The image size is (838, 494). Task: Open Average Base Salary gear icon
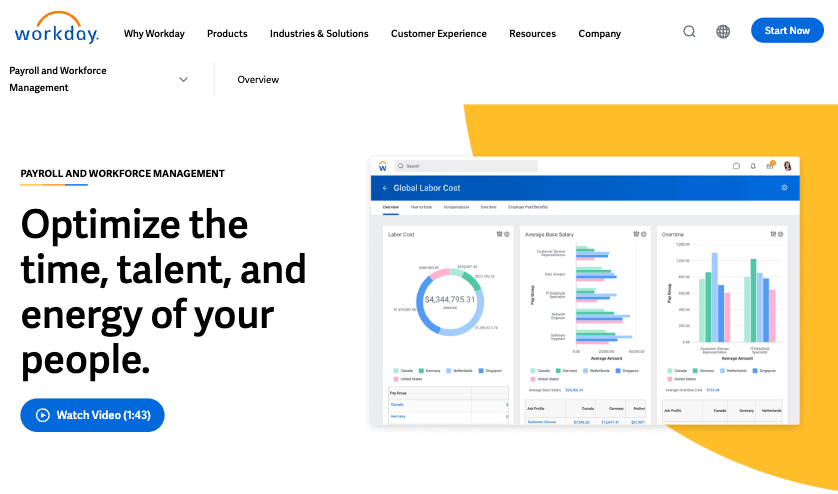point(643,234)
